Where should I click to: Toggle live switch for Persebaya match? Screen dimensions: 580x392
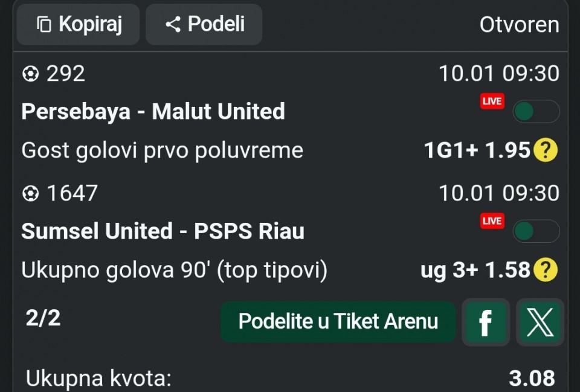[536, 112]
